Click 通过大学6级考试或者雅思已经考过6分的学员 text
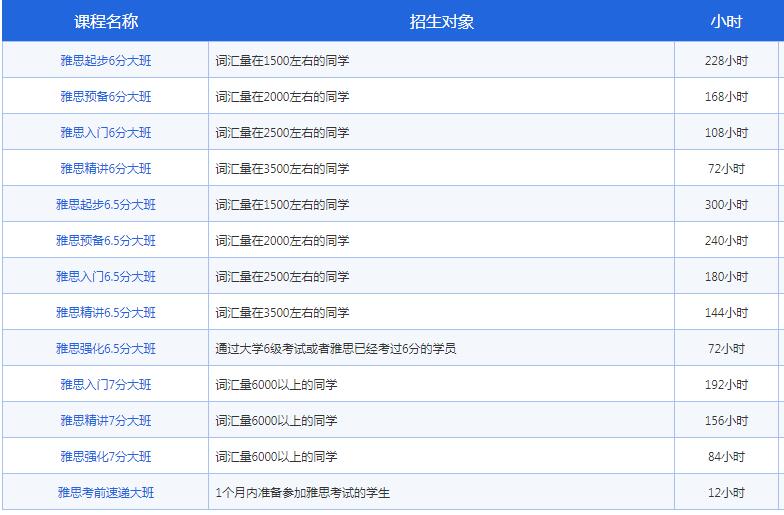This screenshot has width=784, height=515. tap(336, 348)
